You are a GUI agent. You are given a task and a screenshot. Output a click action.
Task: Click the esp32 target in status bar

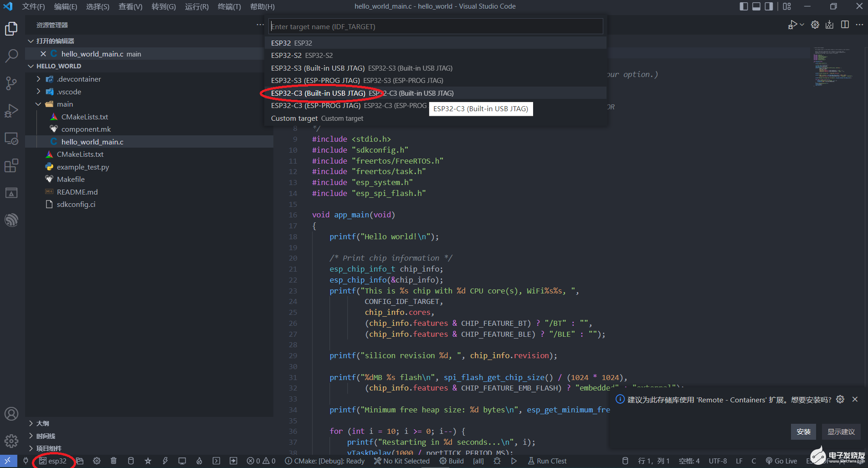click(53, 461)
